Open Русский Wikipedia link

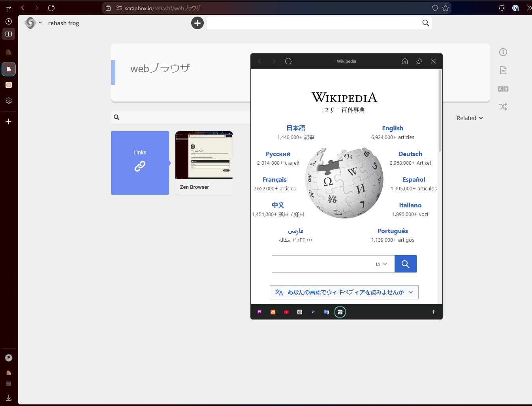[278, 154]
